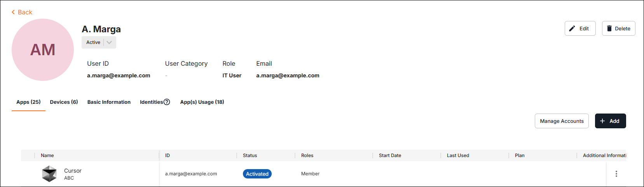Image resolution: width=644 pixels, height=187 pixels.
Task: Click the Edit pencil button
Action: (579, 29)
